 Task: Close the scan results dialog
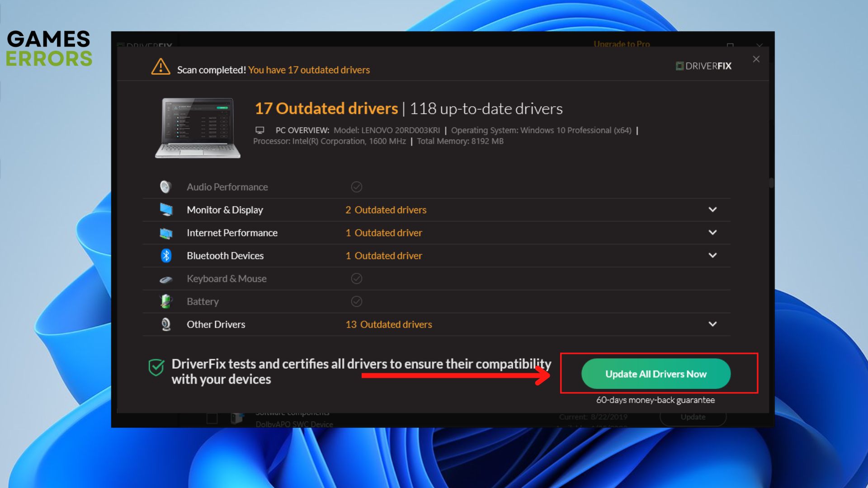(x=756, y=59)
